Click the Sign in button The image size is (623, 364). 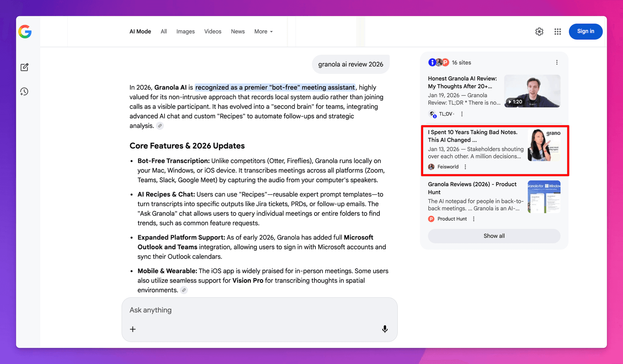(586, 31)
